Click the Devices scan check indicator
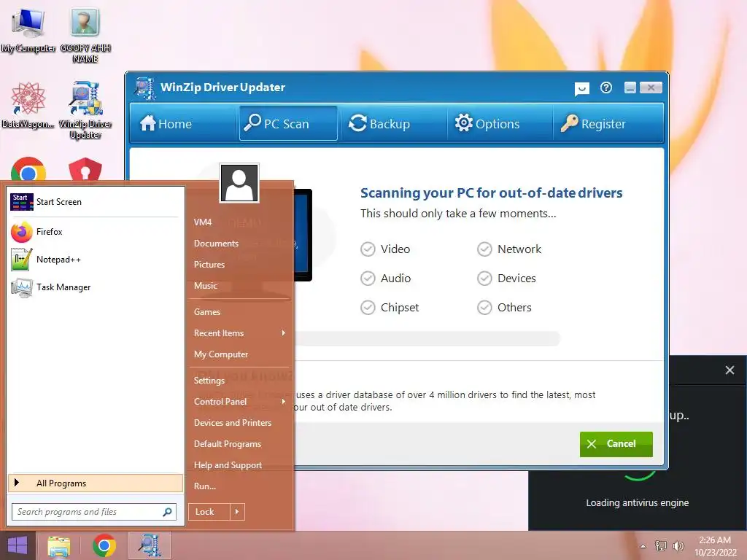 click(x=484, y=278)
